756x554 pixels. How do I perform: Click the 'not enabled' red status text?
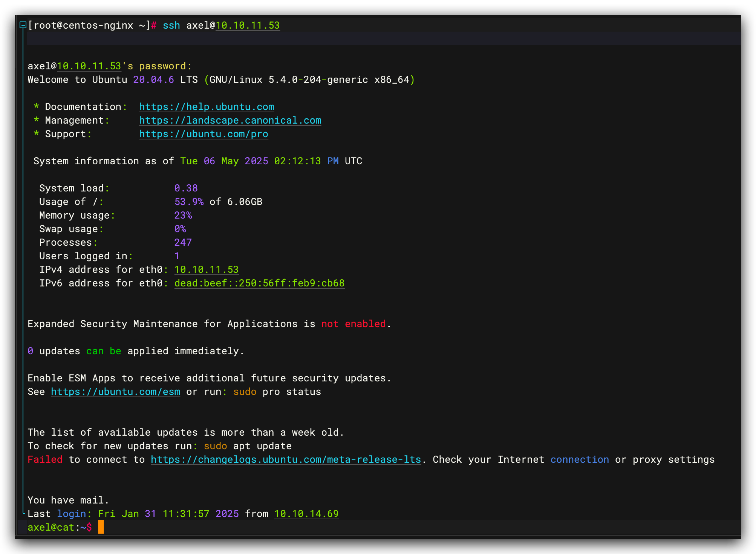tap(353, 324)
